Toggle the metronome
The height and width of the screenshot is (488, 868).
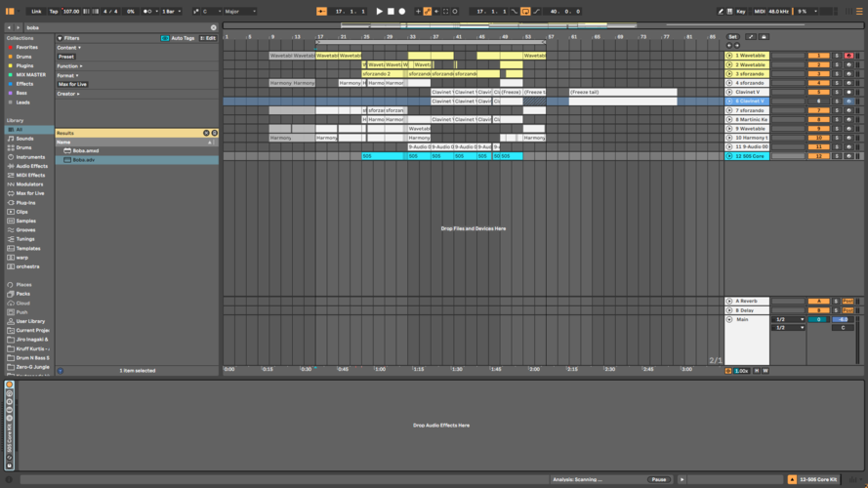147,11
